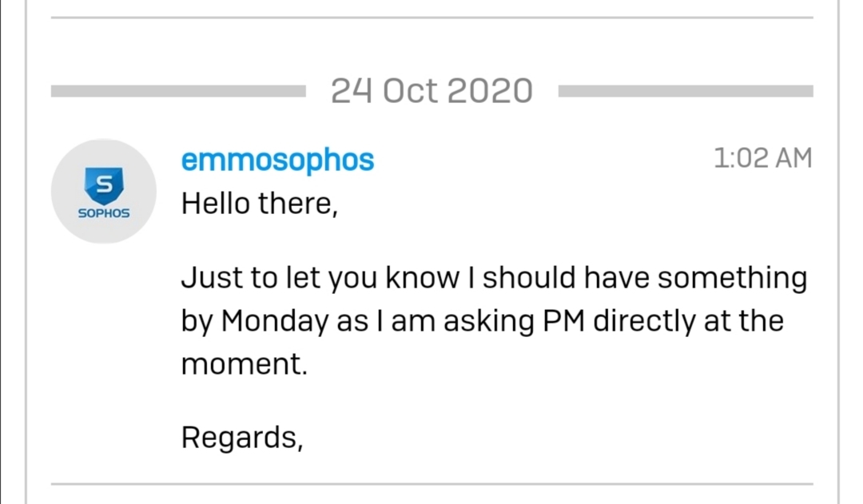
Task: Select the 24 Oct 2020 date label
Action: tap(432, 91)
